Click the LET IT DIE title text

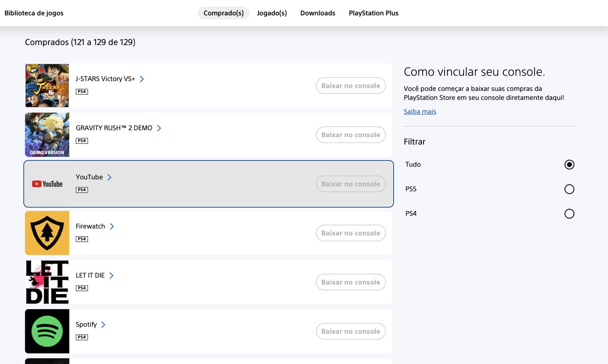click(90, 275)
